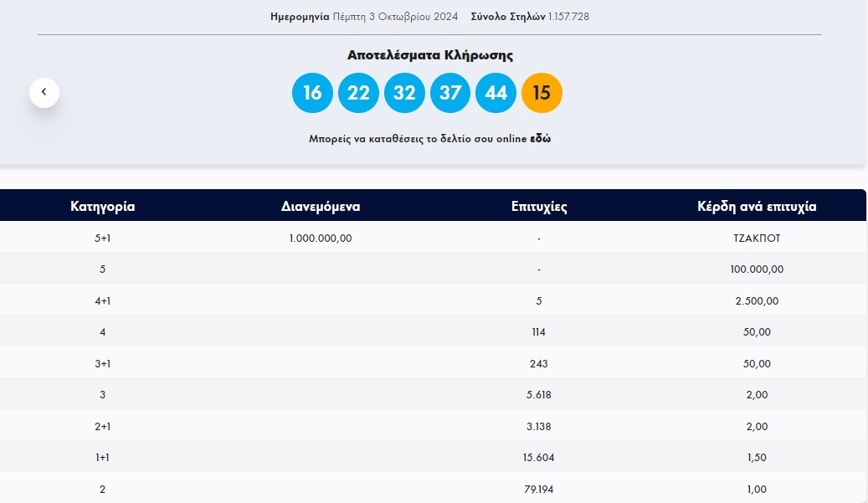Image resolution: width=868 pixels, height=503 pixels.
Task: Click the total columns value 1.157.728
Action: (x=568, y=16)
